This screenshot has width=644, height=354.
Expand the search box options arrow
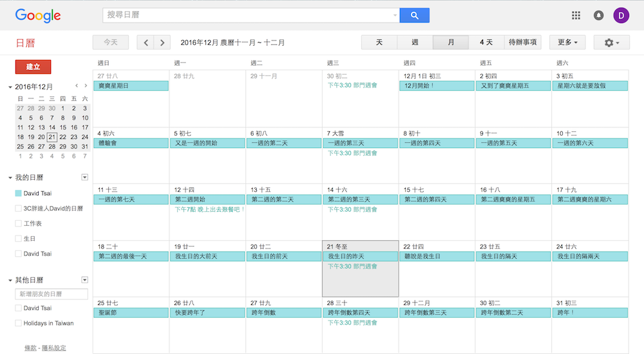[x=395, y=15]
